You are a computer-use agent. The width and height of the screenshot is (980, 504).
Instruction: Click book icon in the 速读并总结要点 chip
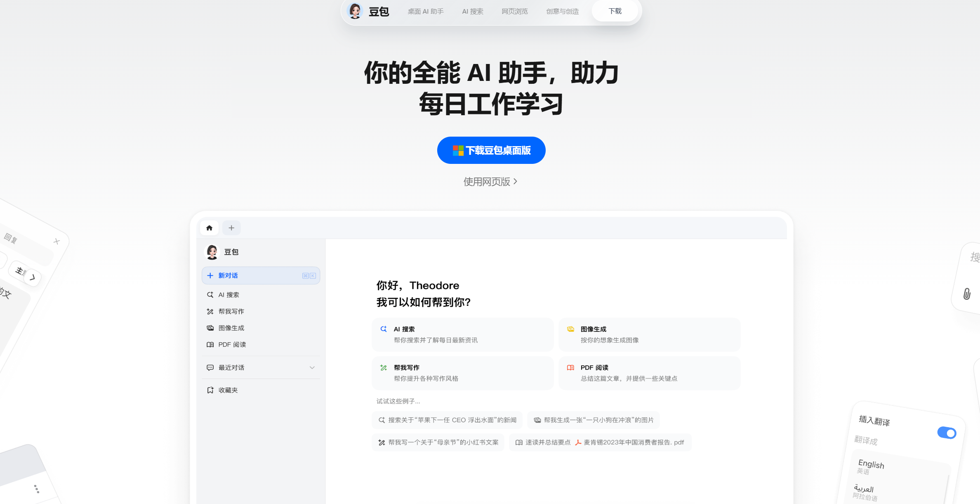(519, 442)
